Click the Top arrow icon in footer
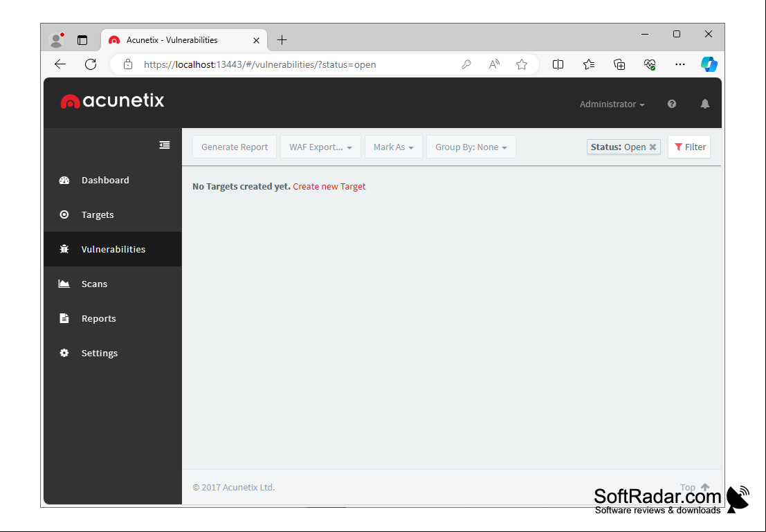766x532 pixels. click(x=704, y=487)
